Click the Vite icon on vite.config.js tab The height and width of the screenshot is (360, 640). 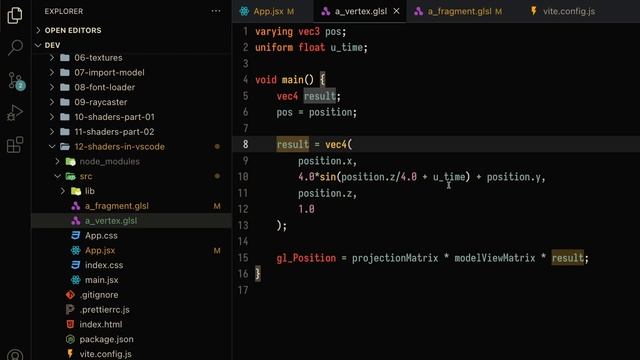pos(533,11)
